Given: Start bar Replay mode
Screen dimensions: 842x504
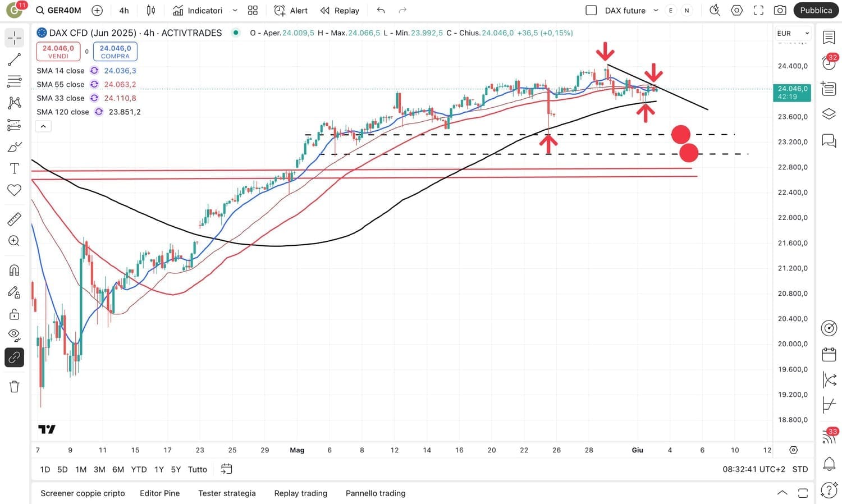Looking at the screenshot, I should point(340,10).
